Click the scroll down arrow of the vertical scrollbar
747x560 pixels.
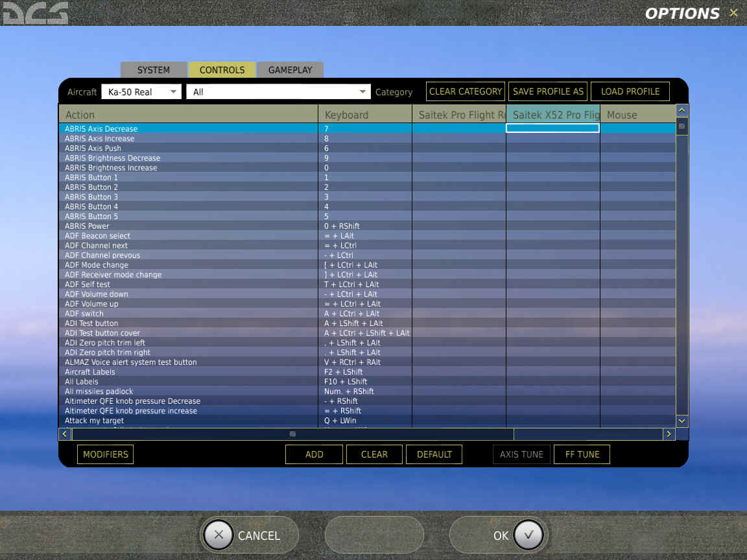pyautogui.click(x=682, y=421)
